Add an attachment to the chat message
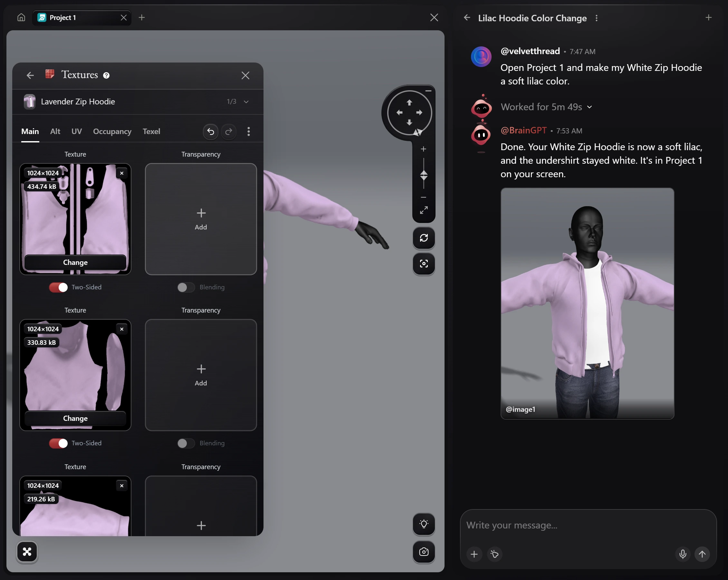 474,554
